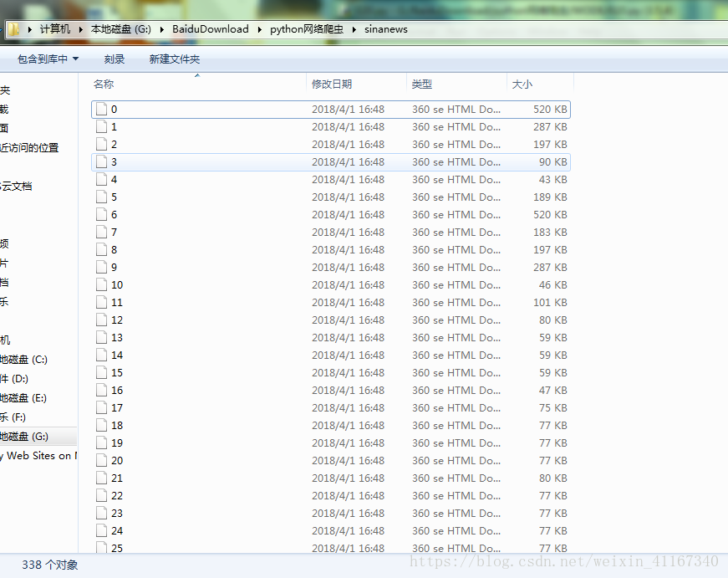The height and width of the screenshot is (578, 728).
Task: Click the folder icon in address bar
Action: [13, 29]
